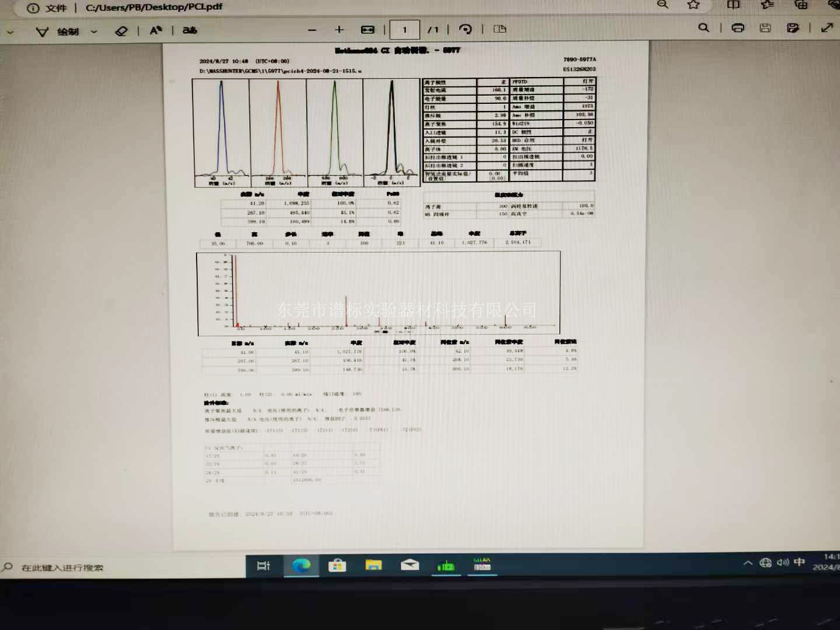Add this page to favorites star
Image resolution: width=840 pixels, height=630 pixels.
click(x=694, y=5)
